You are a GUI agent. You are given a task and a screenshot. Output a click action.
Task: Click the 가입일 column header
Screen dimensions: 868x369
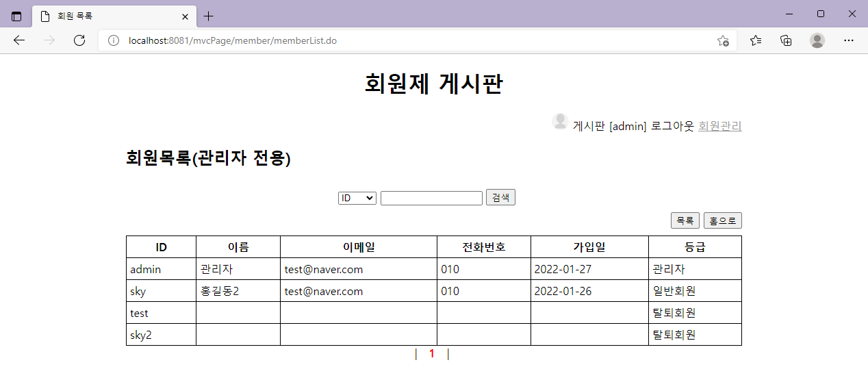click(589, 247)
